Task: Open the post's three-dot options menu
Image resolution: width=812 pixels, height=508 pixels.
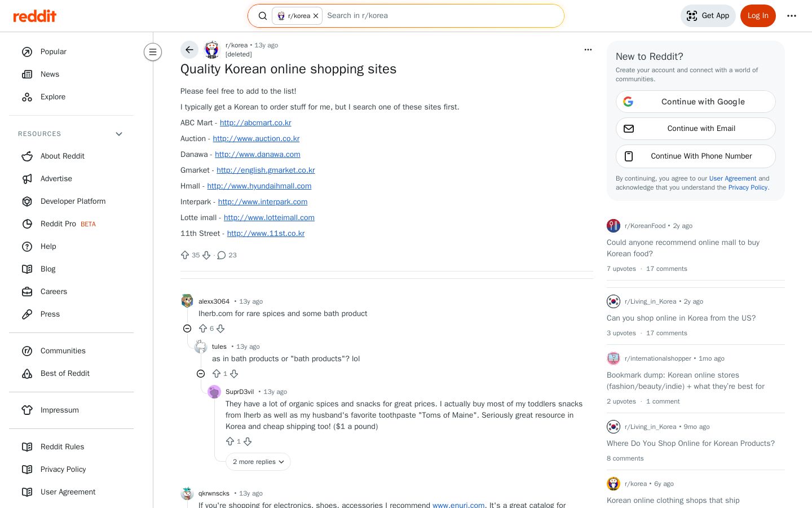Action: (588, 50)
